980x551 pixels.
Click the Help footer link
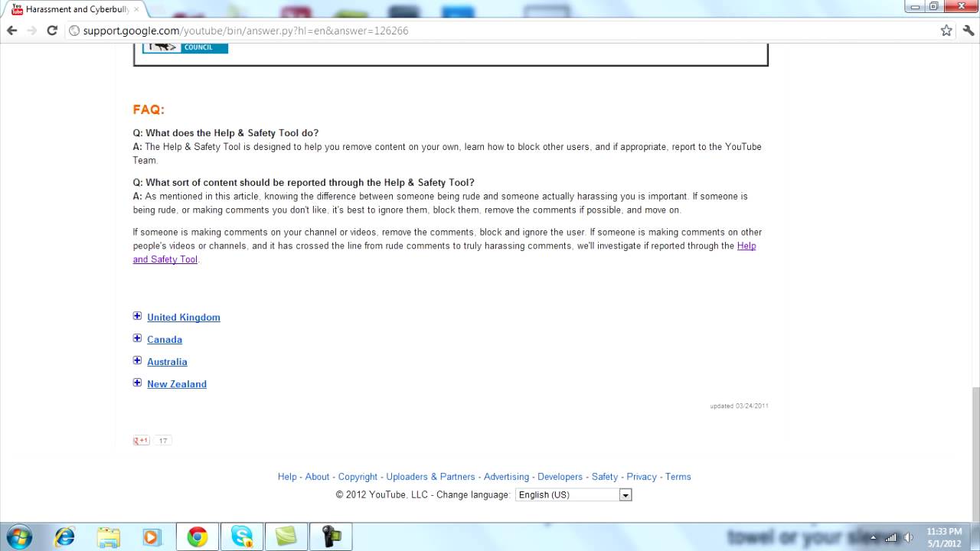click(287, 477)
